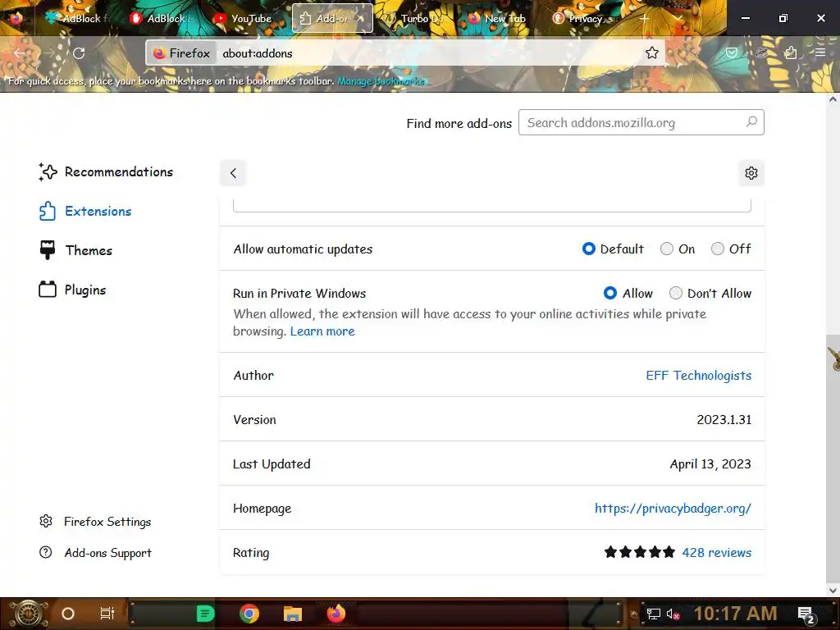
Task: Open the Start menu button on taskbar
Action: pos(29,614)
